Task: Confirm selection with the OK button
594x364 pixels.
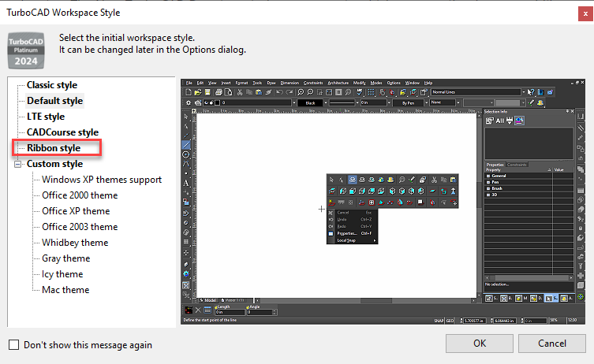Action: [x=479, y=344]
